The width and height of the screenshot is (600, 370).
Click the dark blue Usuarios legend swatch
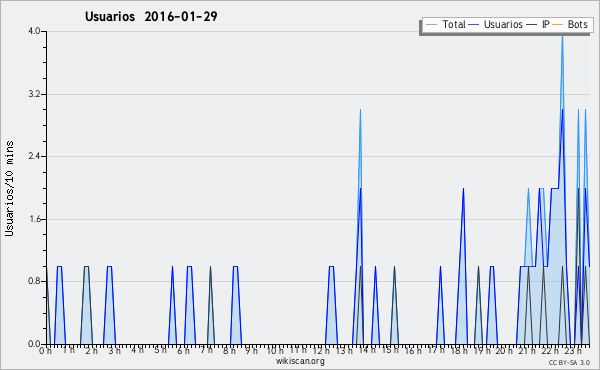pos(474,25)
